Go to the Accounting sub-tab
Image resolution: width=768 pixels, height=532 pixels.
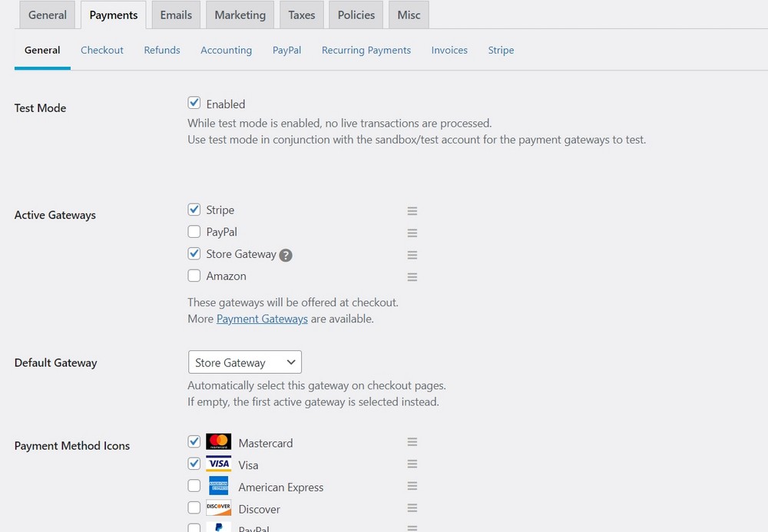[227, 50]
